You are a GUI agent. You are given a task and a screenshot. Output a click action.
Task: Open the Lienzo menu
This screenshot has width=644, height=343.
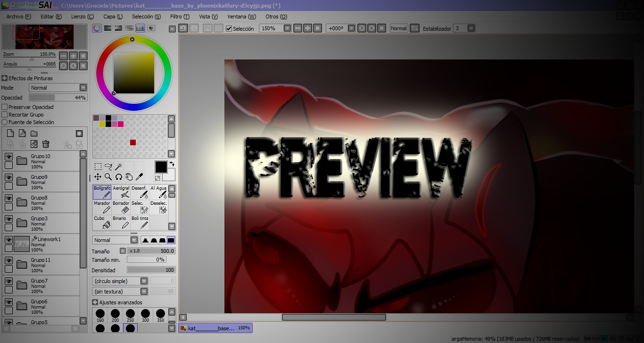(83, 17)
